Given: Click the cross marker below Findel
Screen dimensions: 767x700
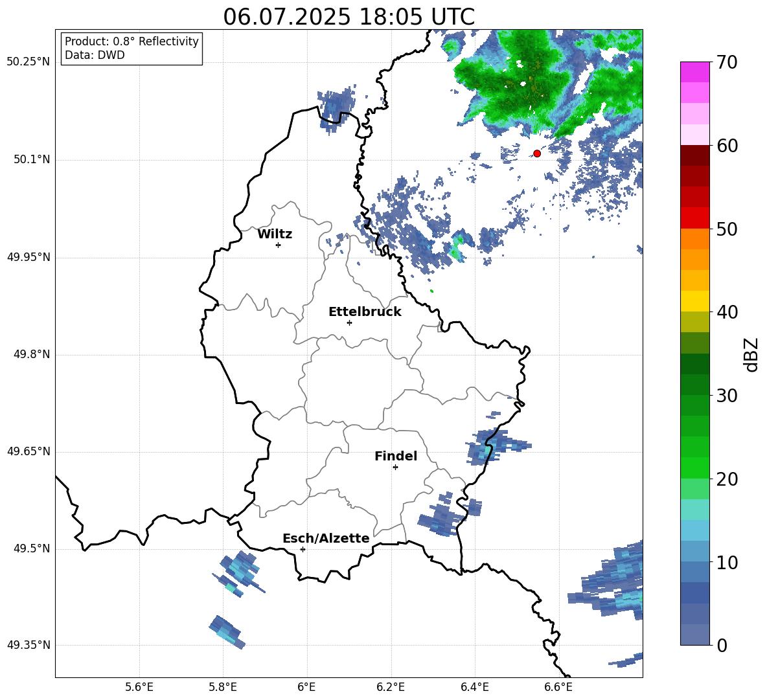Looking at the screenshot, I should 395,468.
